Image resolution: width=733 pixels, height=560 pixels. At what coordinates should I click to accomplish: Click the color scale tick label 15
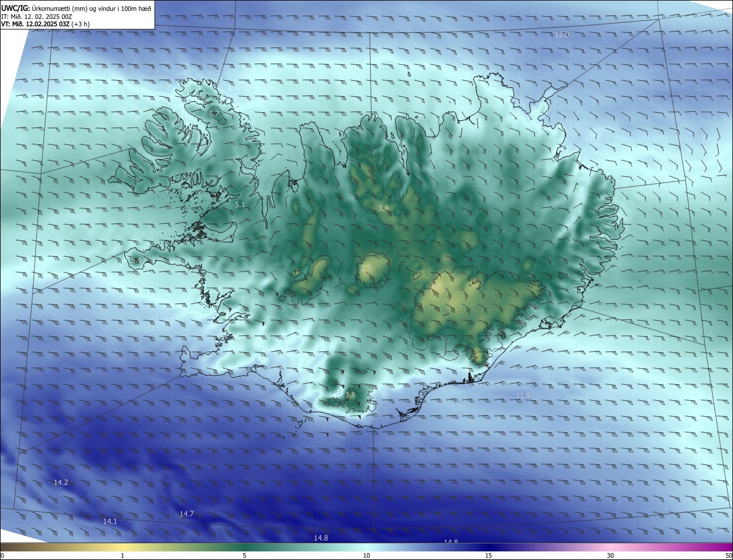(x=488, y=556)
